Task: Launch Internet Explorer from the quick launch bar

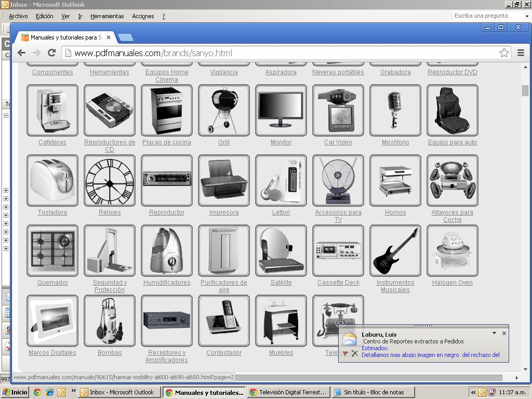Action: coord(50,392)
